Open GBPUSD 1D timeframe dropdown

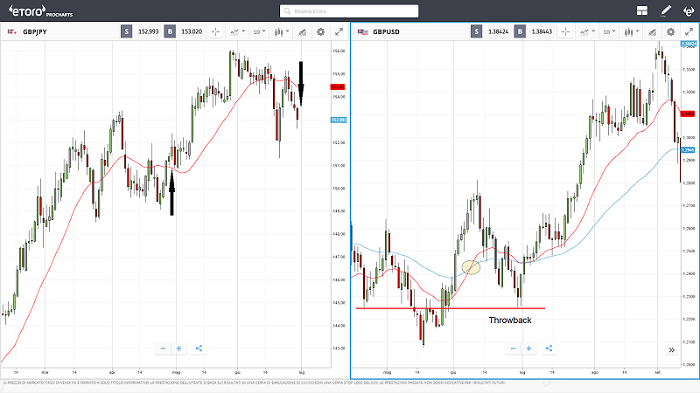[x=609, y=32]
